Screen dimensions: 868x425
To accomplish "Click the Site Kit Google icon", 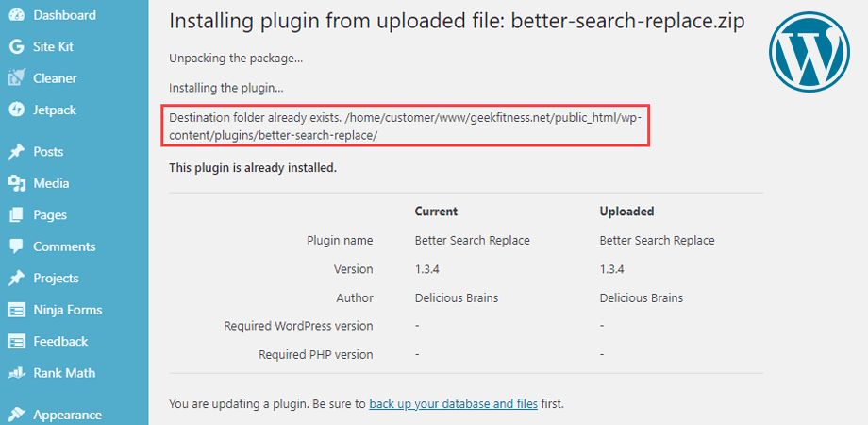I will coord(17,46).
